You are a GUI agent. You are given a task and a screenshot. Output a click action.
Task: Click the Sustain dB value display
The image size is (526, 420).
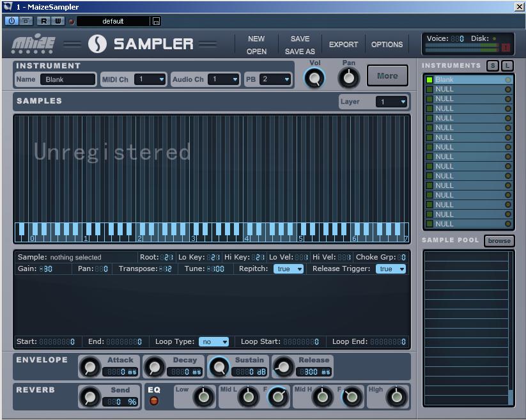pos(250,371)
